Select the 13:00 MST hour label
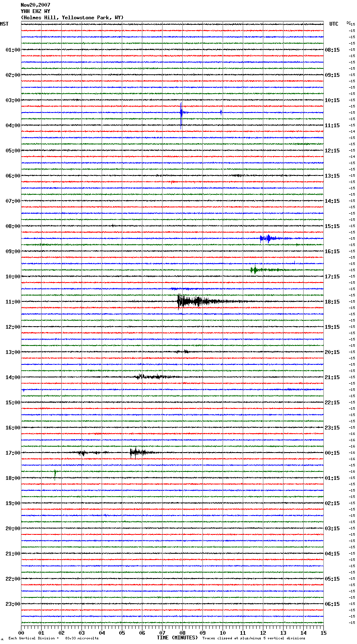This screenshot has width=357, height=644. [13, 352]
